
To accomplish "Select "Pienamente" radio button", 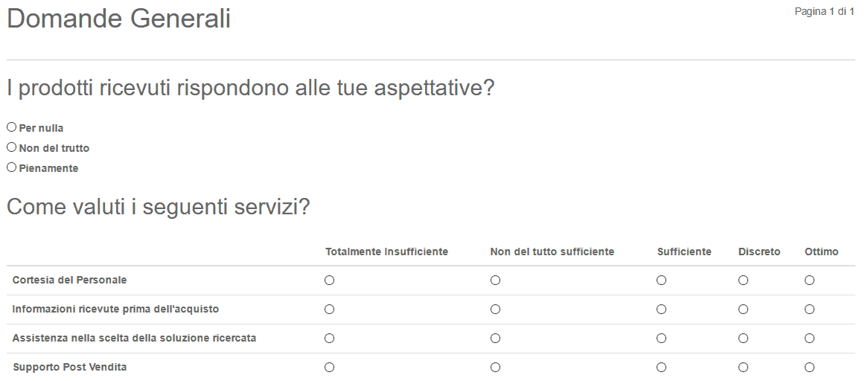I will tap(12, 167).
